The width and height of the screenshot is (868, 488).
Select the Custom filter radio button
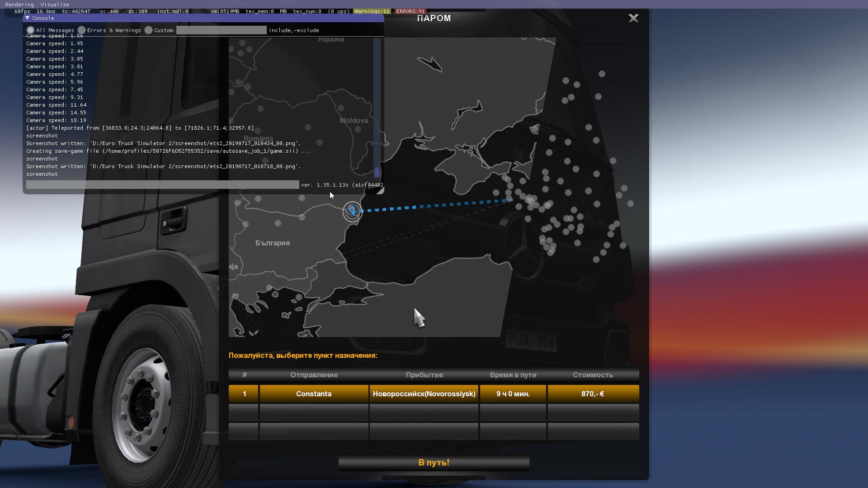(149, 30)
